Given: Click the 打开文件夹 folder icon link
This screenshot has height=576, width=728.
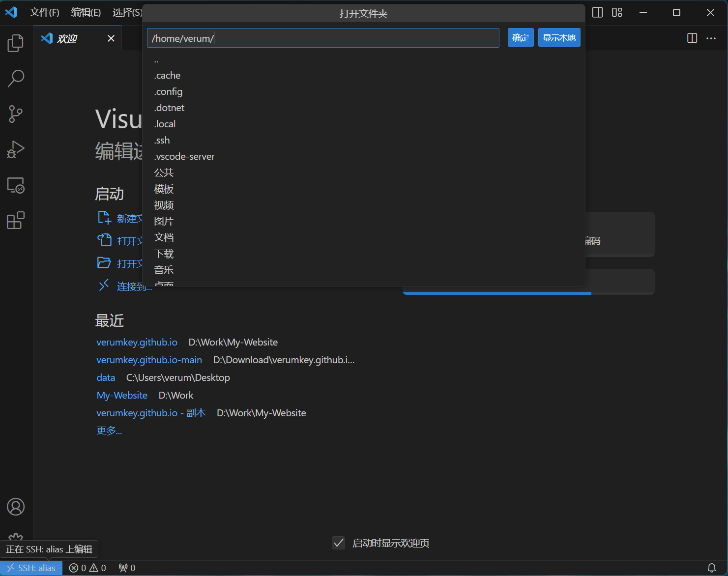Looking at the screenshot, I should 104,263.
